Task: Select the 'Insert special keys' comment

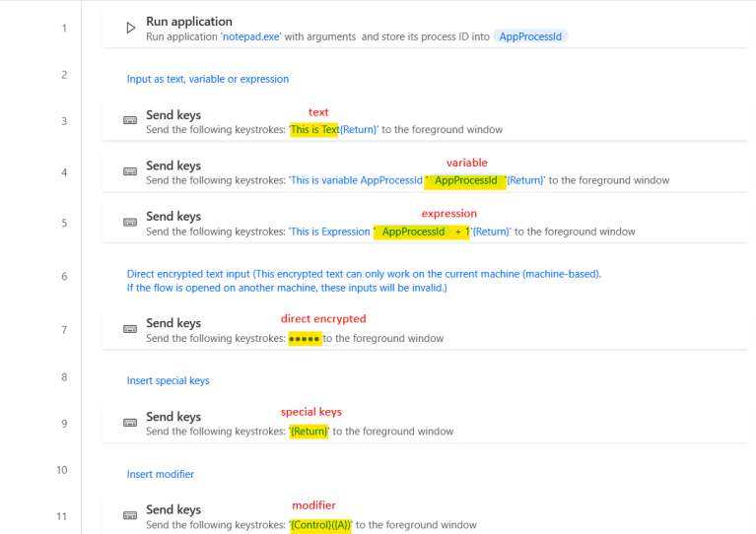Action: 169,380
